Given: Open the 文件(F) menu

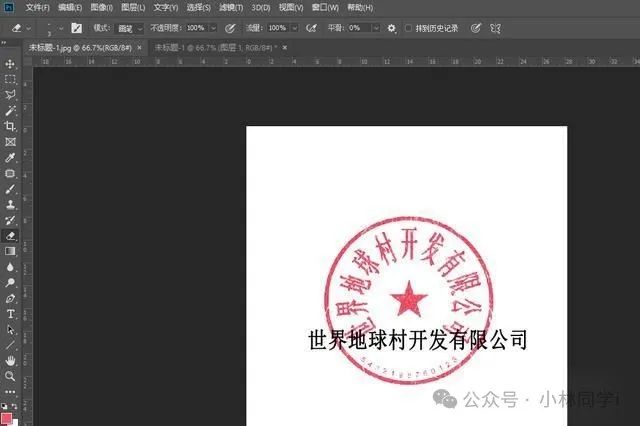Looking at the screenshot, I should (38, 7).
